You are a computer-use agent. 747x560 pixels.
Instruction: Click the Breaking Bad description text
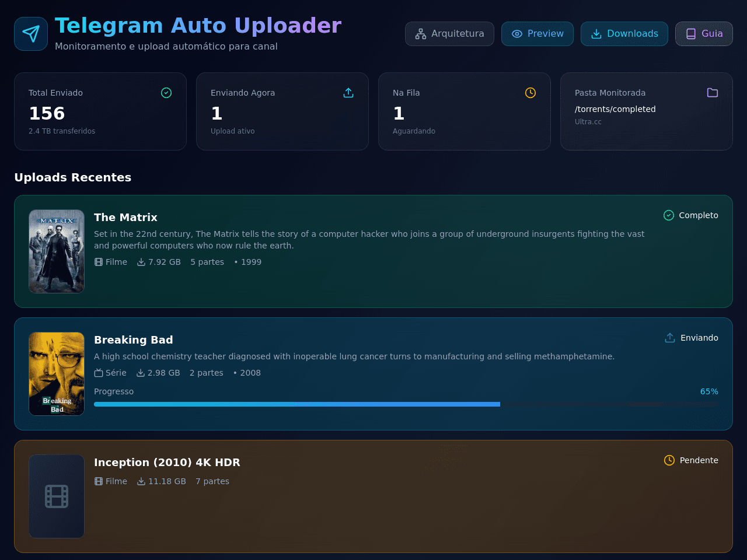pyautogui.click(x=354, y=356)
